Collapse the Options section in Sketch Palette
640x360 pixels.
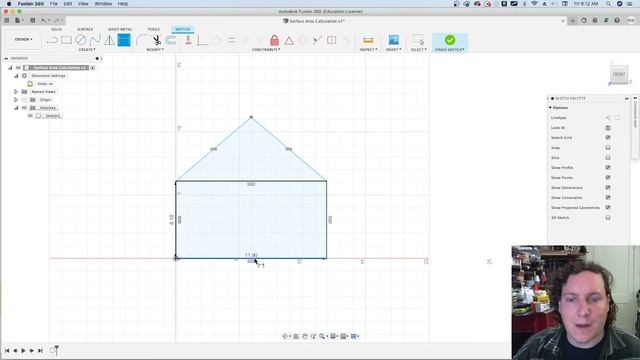click(550, 108)
